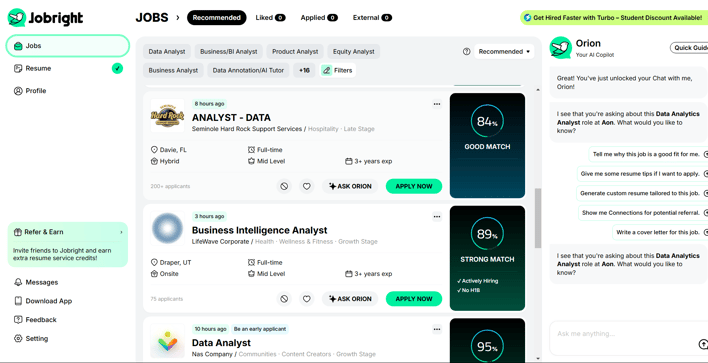
Task: Select the Data Annotation/AI Tutor chip
Action: [248, 70]
